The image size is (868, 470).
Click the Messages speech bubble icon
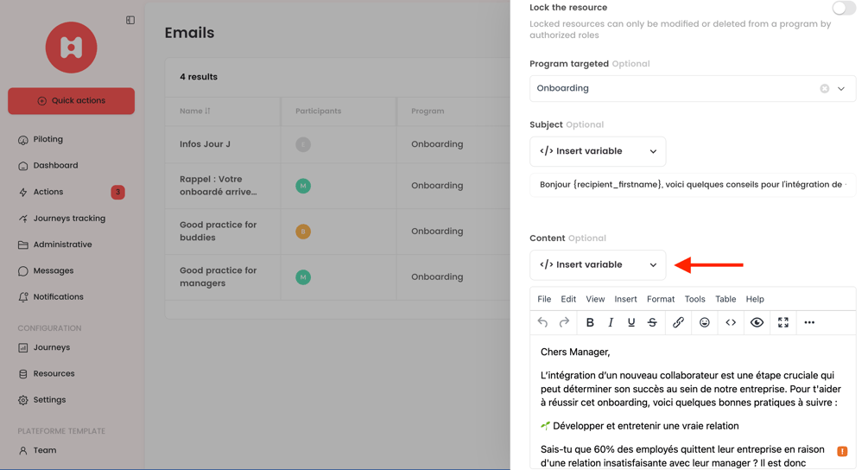pos(22,271)
